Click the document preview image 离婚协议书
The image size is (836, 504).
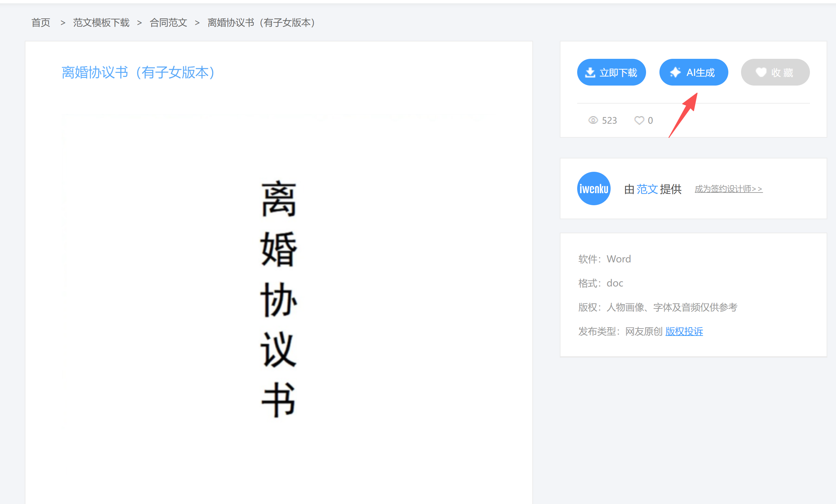(278, 298)
